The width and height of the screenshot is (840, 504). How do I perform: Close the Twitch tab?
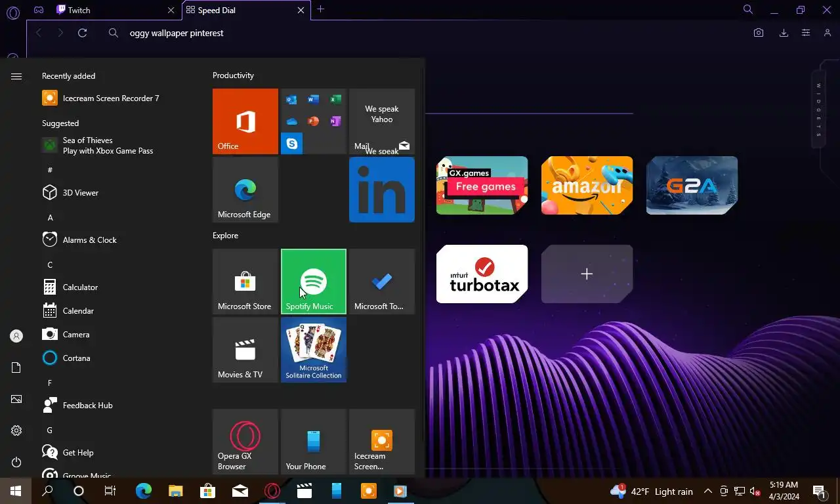(x=171, y=10)
